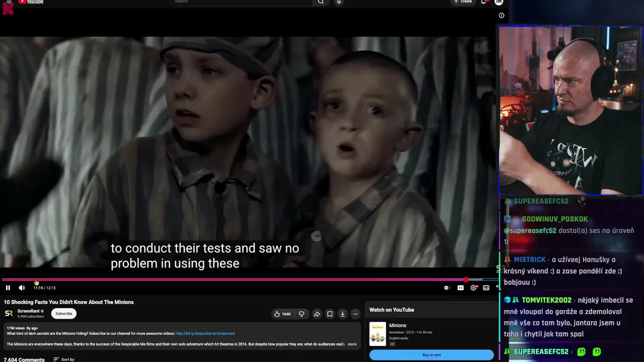Go to the YouTube home logo
This screenshot has height=362, width=644.
(31, 2)
